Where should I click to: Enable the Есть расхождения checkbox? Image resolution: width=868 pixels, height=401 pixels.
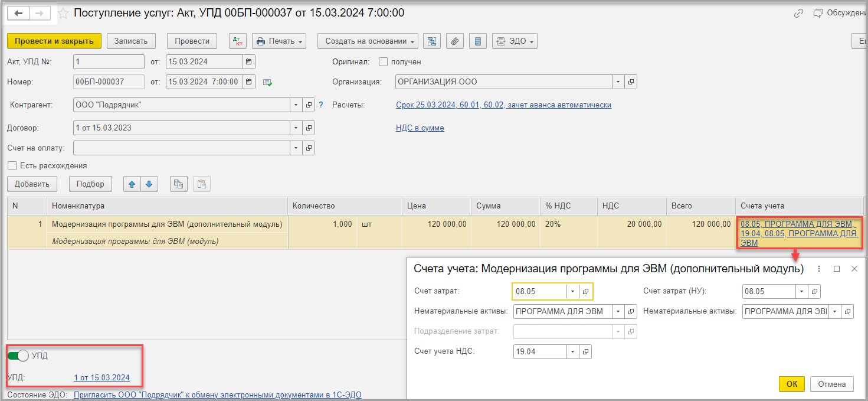point(12,165)
